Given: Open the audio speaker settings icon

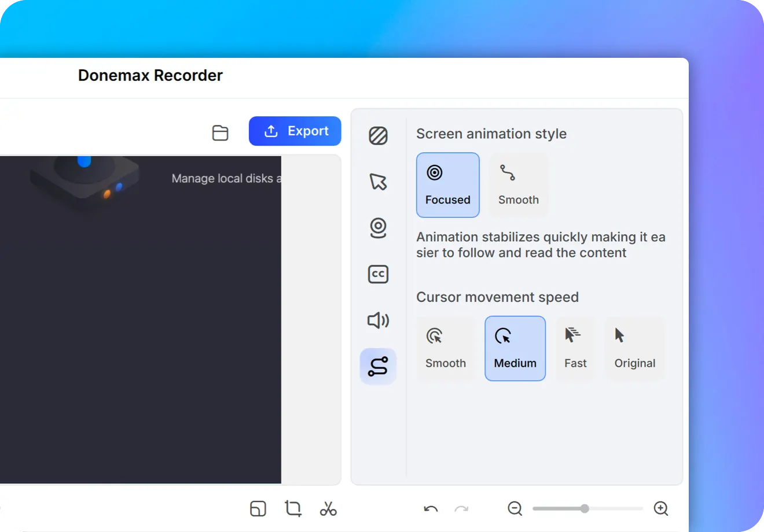Looking at the screenshot, I should [x=378, y=320].
